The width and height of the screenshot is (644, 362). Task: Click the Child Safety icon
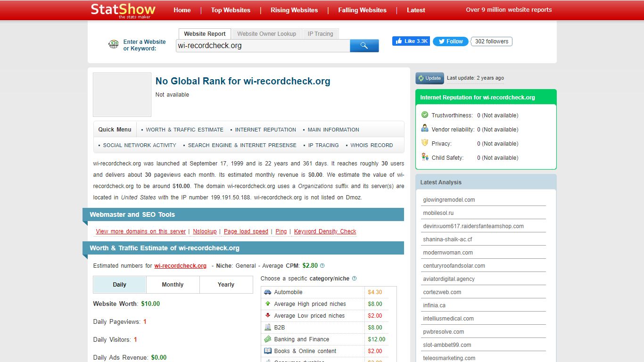(x=425, y=157)
